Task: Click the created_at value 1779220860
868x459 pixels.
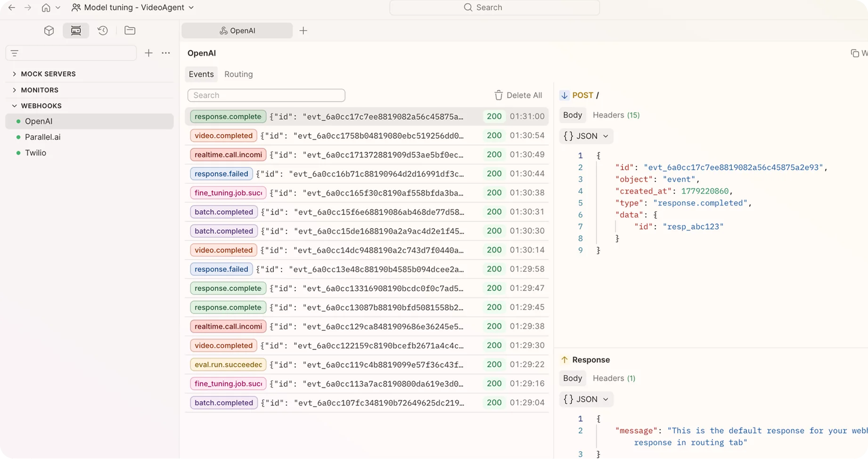Action: 704,191
